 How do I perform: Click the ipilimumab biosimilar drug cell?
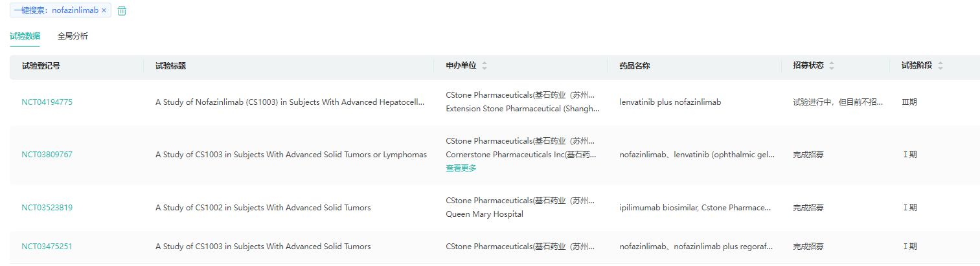tap(695, 208)
